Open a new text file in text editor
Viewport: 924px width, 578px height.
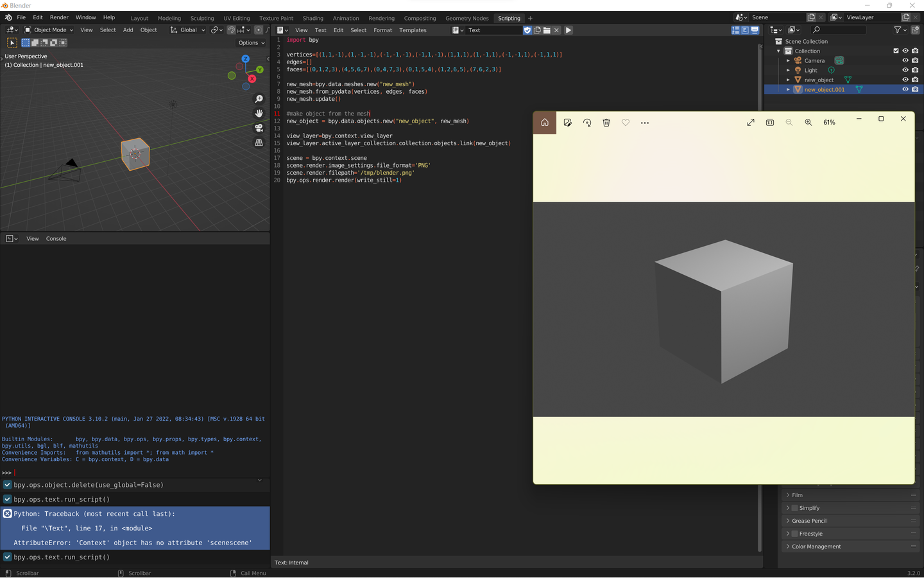[x=537, y=30]
